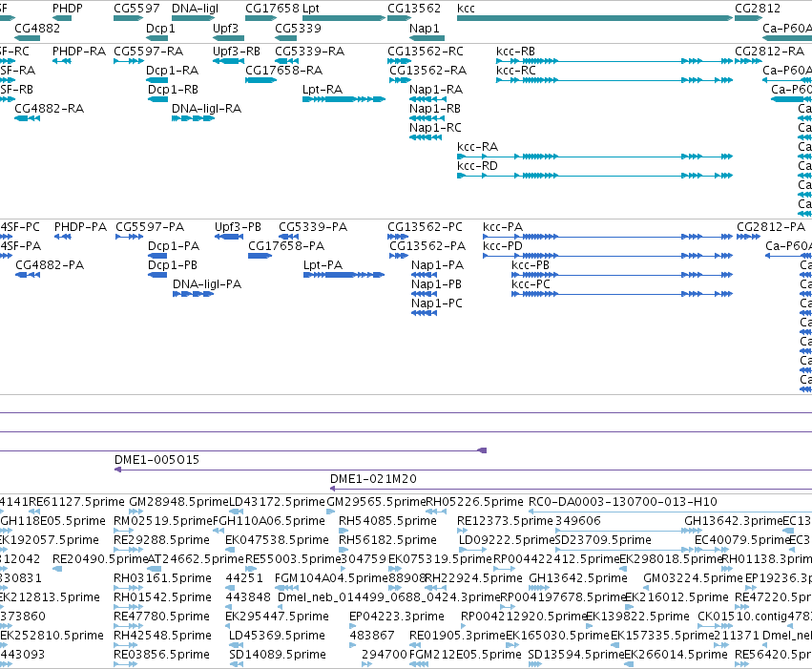
Task: Select the PHDP-PA coding sequence
Action: pos(63,237)
